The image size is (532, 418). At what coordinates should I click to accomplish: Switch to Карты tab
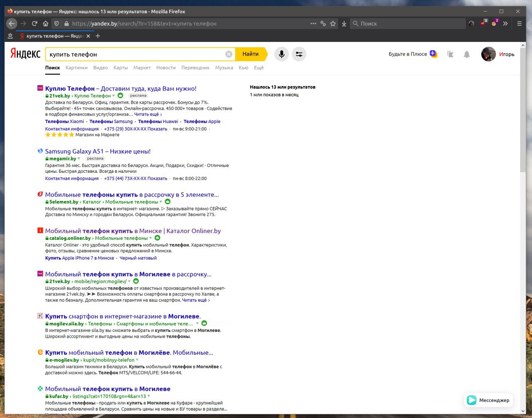(121, 68)
